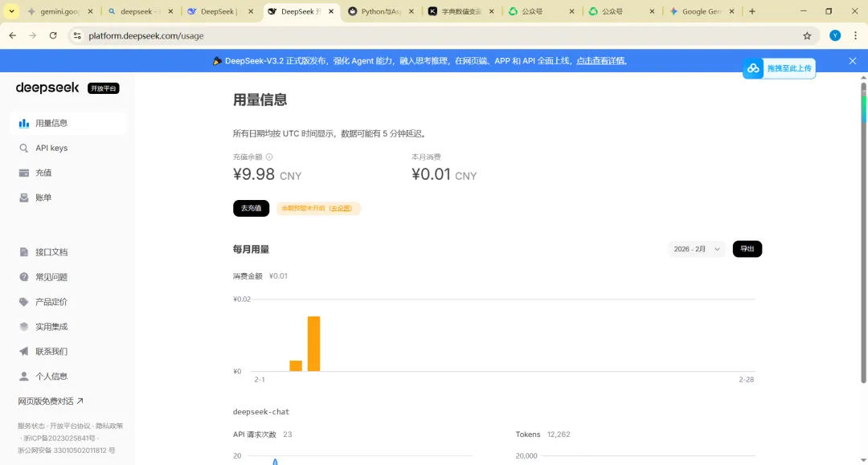View site information icon in address bar
Screen dimensions: 868x465
click(x=77, y=36)
